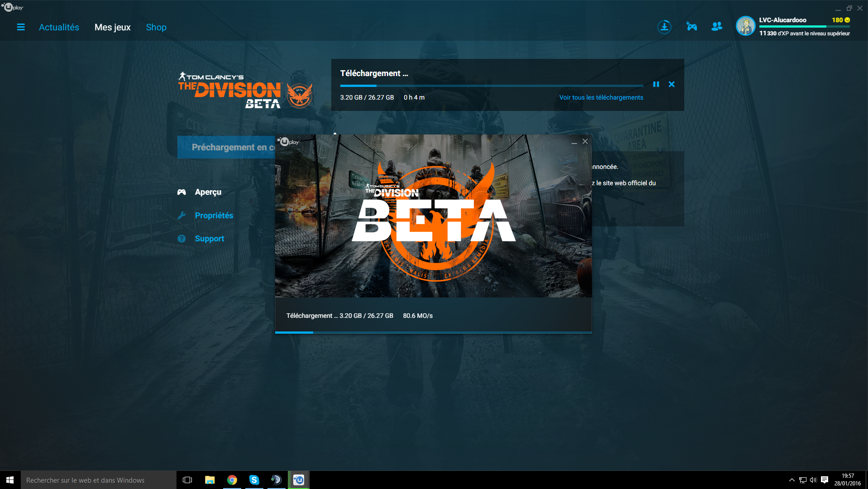Click the Beta splash artwork in popup
The height and width of the screenshot is (489, 868).
pos(433,216)
